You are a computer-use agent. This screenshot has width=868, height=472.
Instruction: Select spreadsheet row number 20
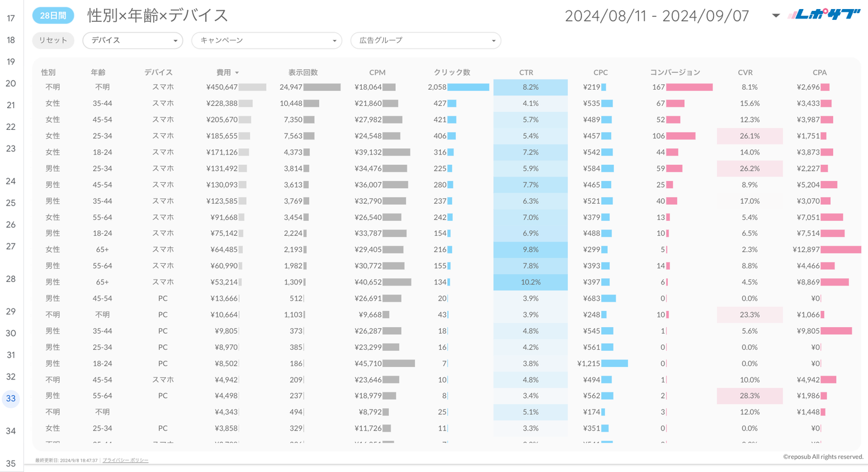(x=11, y=84)
